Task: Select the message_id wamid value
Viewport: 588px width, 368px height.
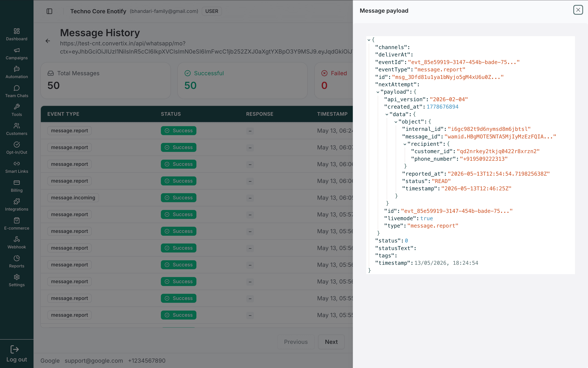Action: tap(500, 137)
